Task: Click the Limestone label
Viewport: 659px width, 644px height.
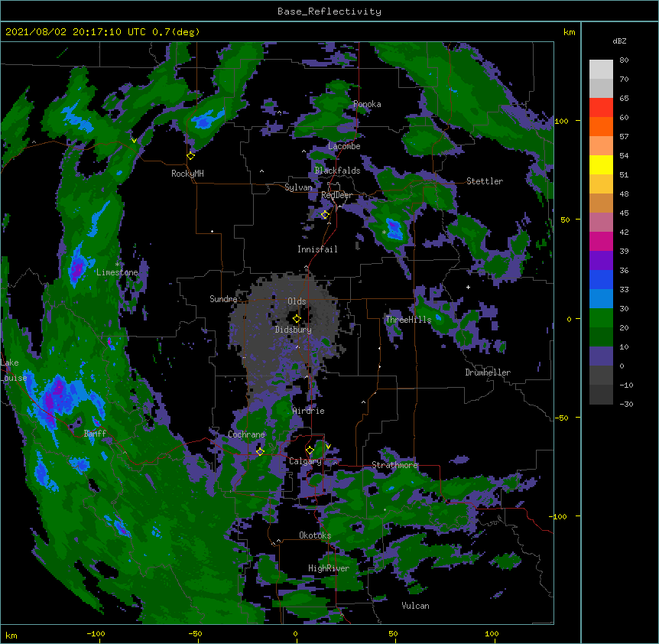Action: pyautogui.click(x=117, y=272)
